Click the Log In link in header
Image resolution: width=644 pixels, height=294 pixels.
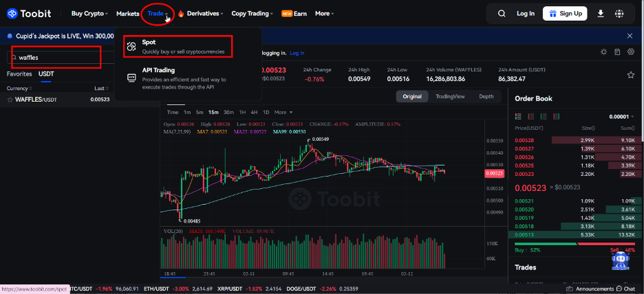pyautogui.click(x=526, y=14)
